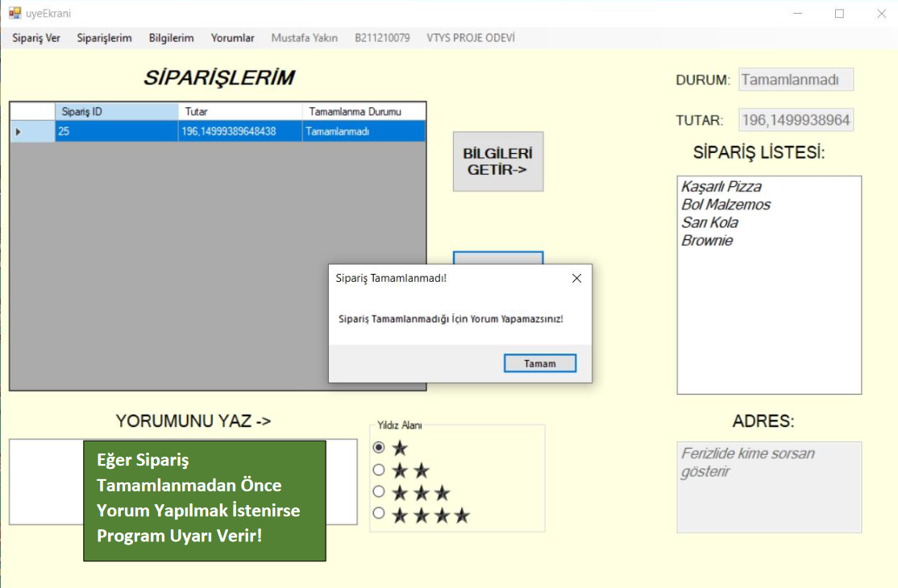This screenshot has width=898, height=588.
Task: Select the two-star rating radio button
Action: click(379, 470)
